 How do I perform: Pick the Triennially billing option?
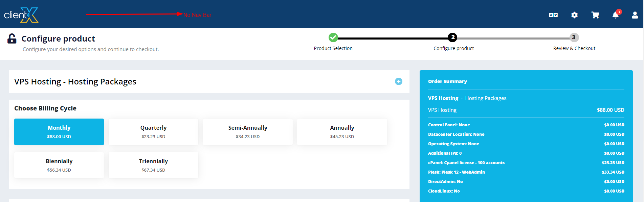coord(153,165)
